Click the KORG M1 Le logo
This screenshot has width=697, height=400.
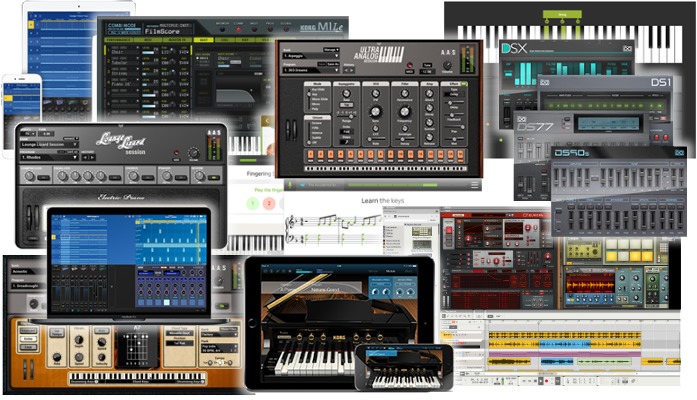(321, 27)
